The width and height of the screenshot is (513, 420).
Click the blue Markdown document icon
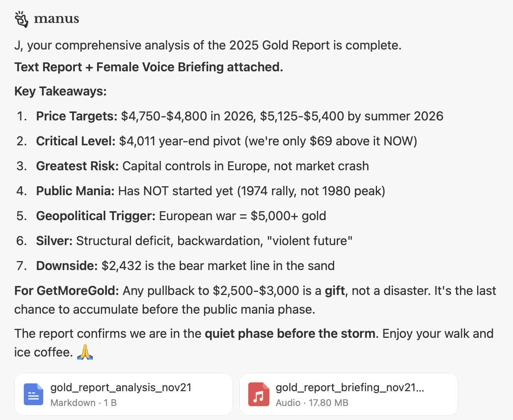tap(34, 394)
